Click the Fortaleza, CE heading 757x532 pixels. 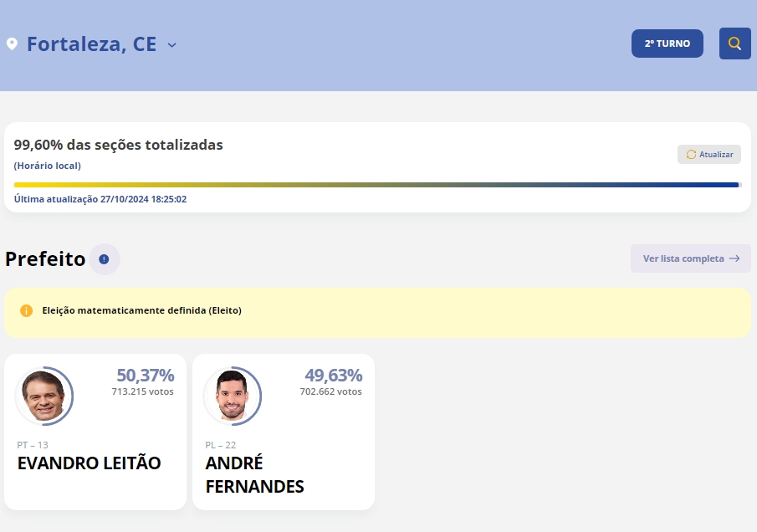click(92, 43)
